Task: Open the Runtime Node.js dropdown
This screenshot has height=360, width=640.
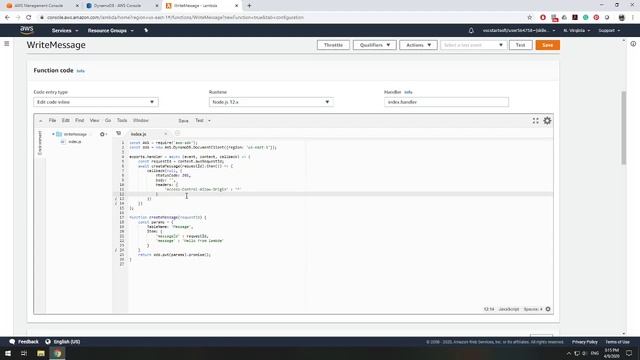Action: (x=271, y=102)
